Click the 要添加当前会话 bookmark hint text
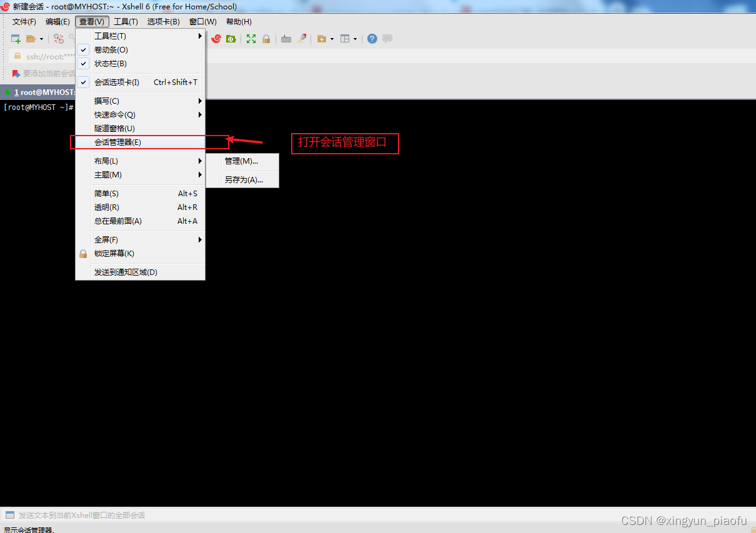 (x=49, y=74)
